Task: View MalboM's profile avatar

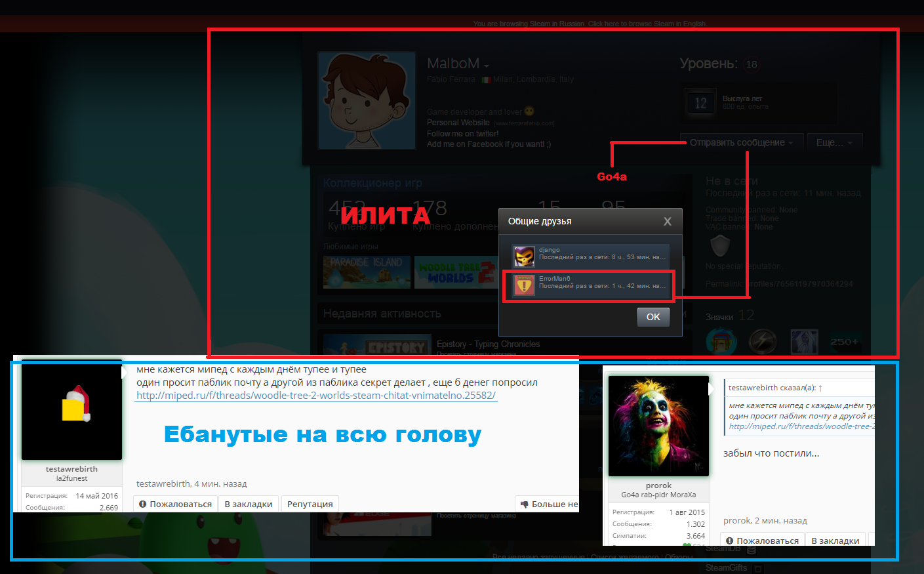Action: 367,101
